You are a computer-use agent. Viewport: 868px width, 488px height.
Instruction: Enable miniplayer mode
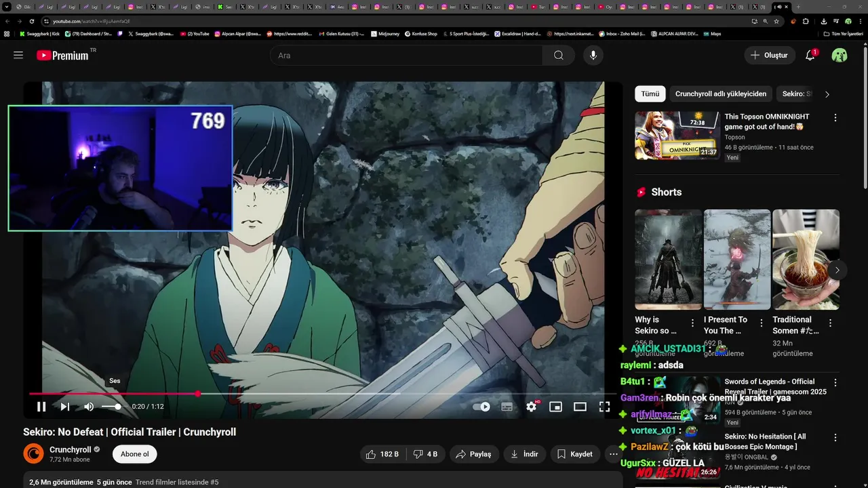(x=555, y=407)
